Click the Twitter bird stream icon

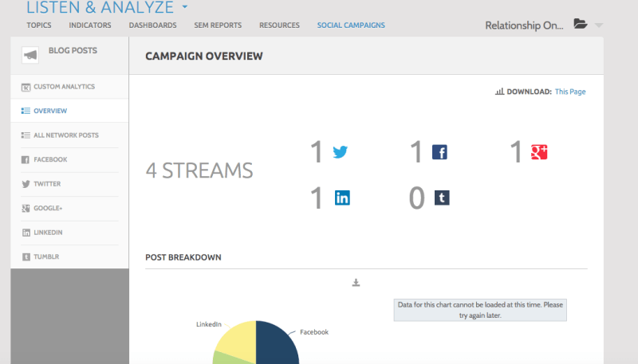(x=341, y=152)
